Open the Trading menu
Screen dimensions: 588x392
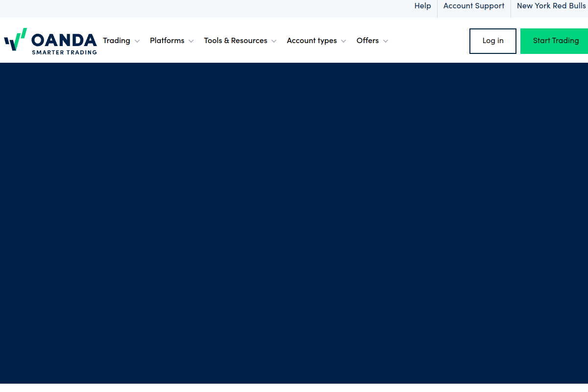point(117,41)
